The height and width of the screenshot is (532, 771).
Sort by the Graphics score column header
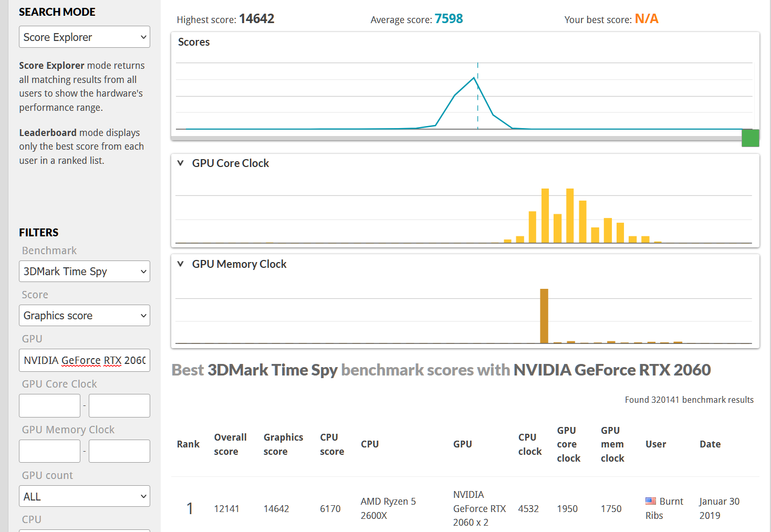pyautogui.click(x=283, y=444)
